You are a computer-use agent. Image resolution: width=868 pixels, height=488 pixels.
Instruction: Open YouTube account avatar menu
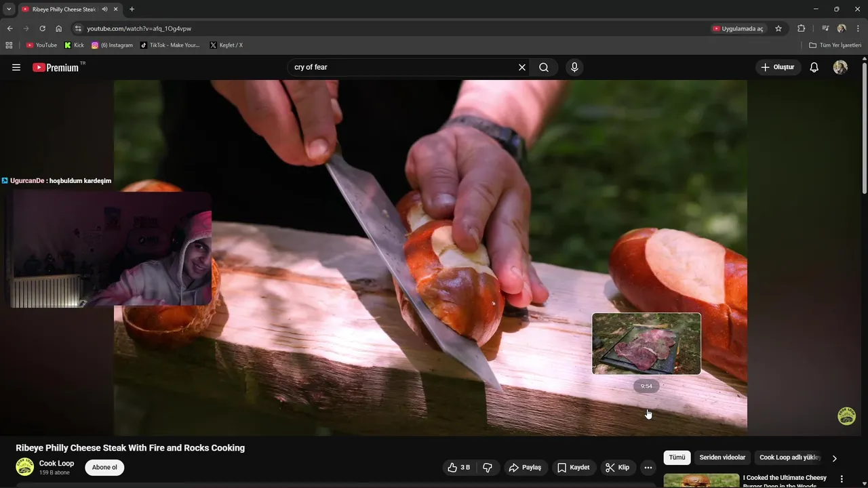pyautogui.click(x=840, y=67)
